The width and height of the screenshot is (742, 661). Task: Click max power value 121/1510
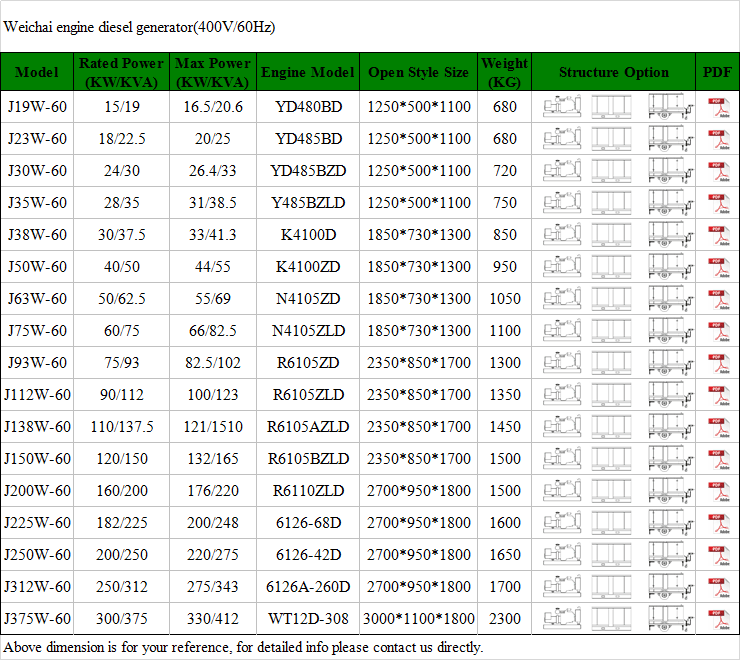[213, 426]
